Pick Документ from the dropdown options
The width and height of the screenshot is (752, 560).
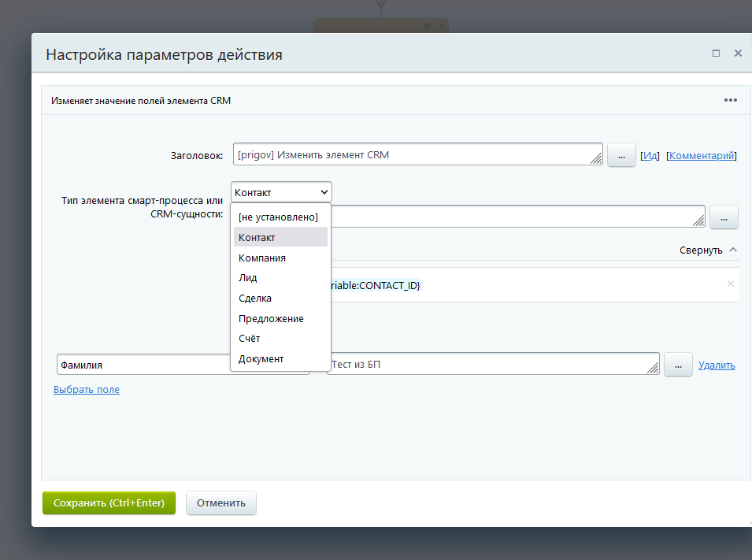pyautogui.click(x=261, y=359)
